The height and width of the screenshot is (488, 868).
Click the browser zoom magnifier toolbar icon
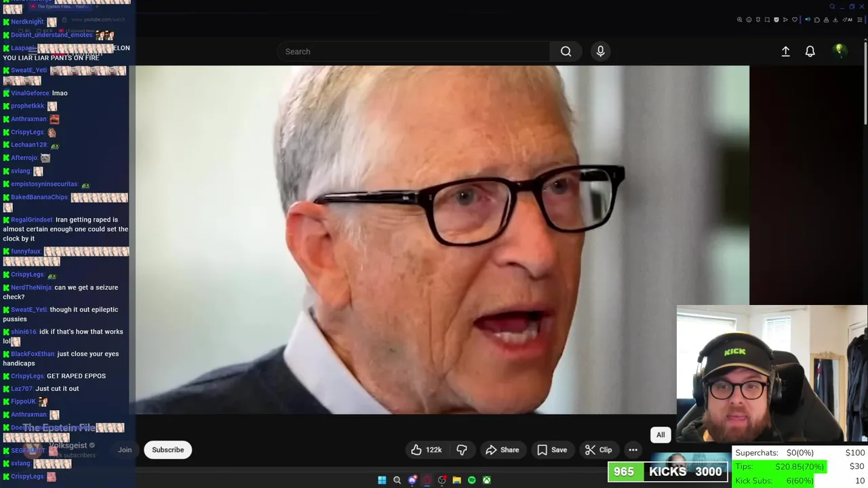tap(740, 20)
